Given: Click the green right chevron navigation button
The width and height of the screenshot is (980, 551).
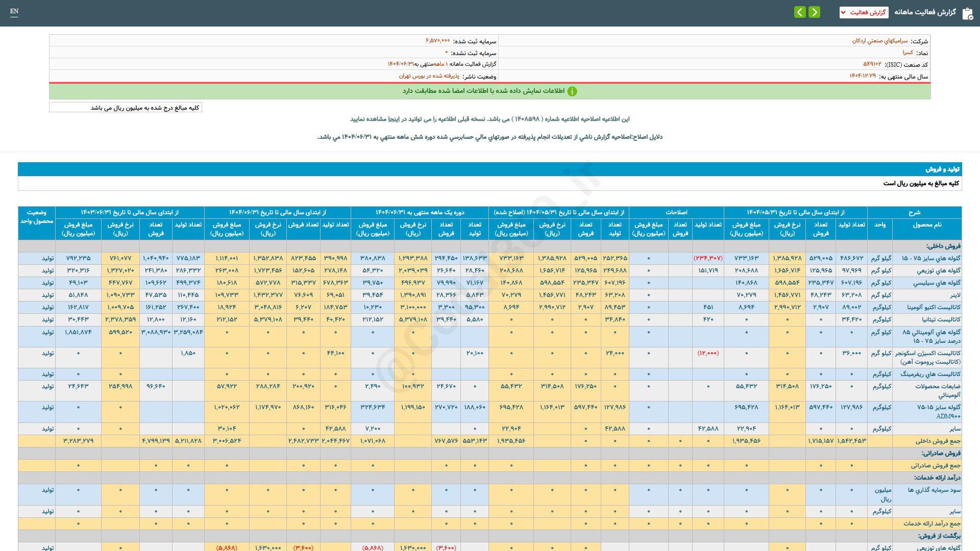Looking at the screenshot, I should (815, 12).
